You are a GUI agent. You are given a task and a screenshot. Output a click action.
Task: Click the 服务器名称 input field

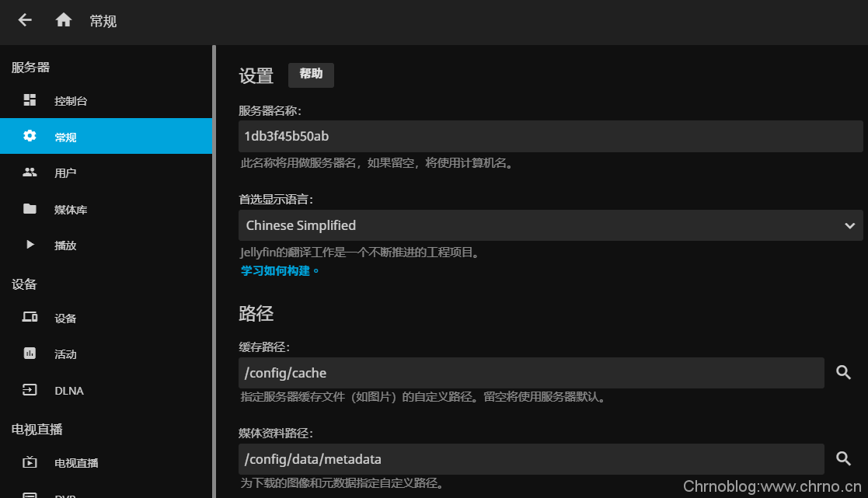[550, 136]
